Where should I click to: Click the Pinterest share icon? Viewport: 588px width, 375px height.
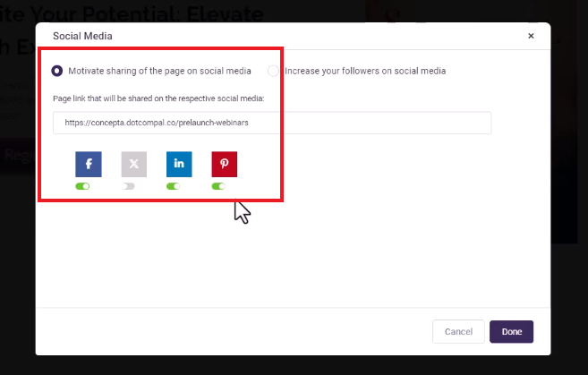(225, 164)
